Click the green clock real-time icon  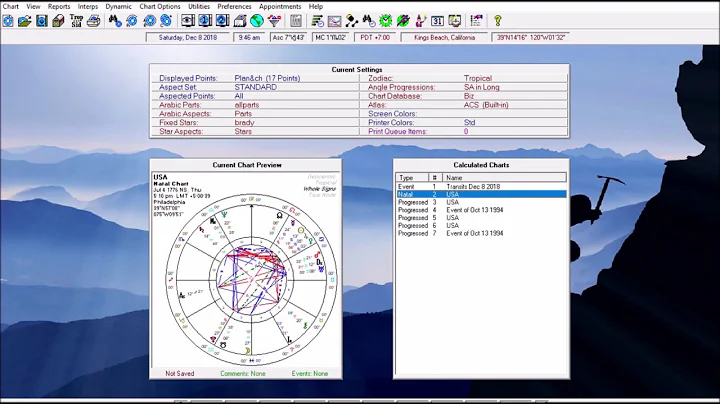pyautogui.click(x=386, y=21)
